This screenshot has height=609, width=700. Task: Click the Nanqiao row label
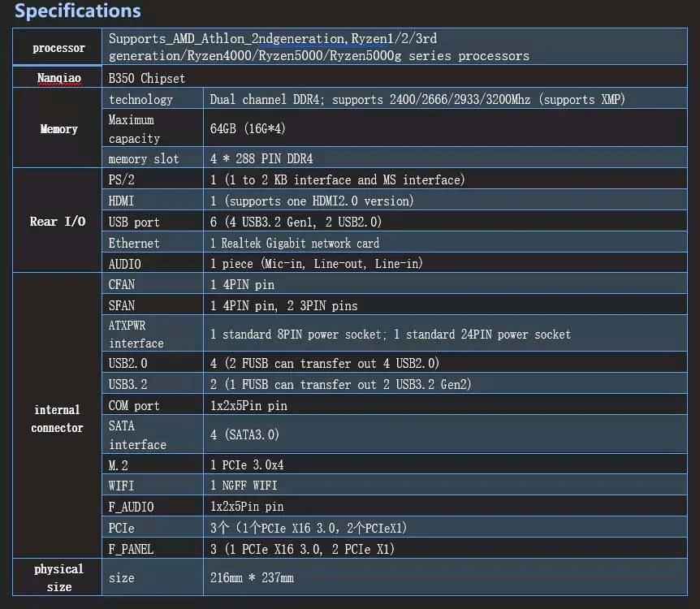pos(59,78)
